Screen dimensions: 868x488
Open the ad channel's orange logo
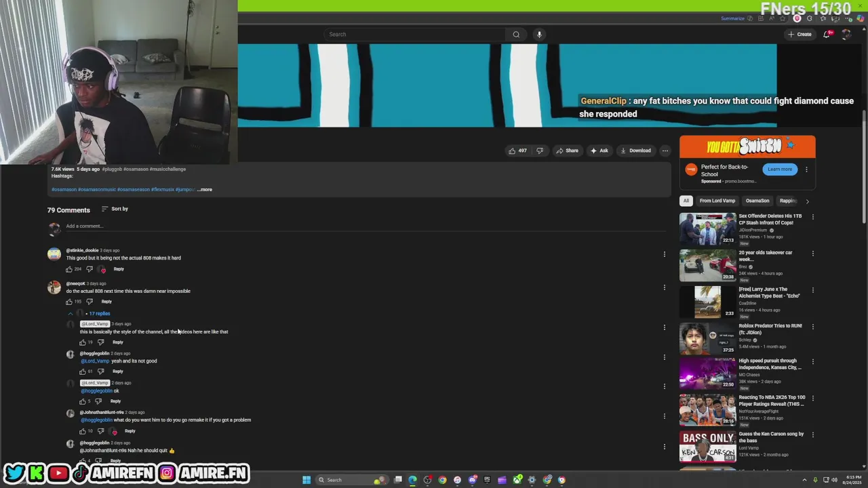click(691, 169)
